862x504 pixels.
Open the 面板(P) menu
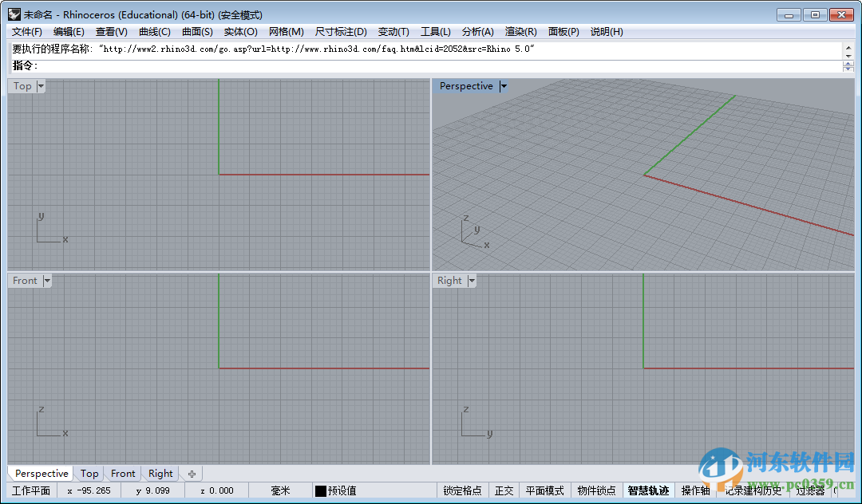click(x=563, y=32)
